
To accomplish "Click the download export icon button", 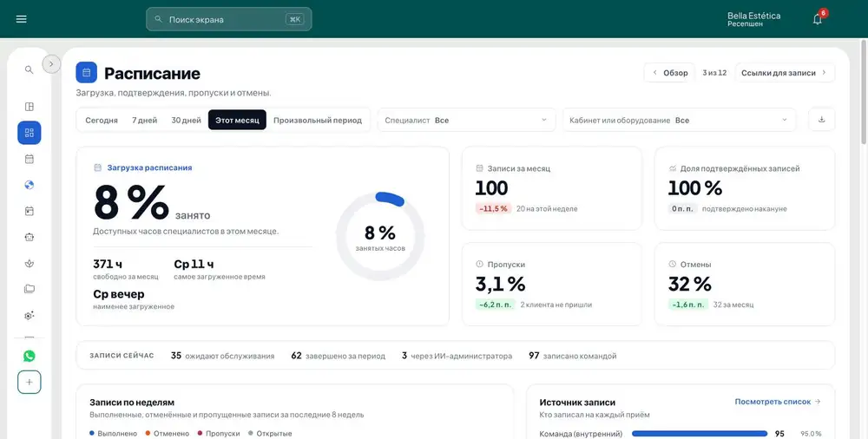I will 821,120.
